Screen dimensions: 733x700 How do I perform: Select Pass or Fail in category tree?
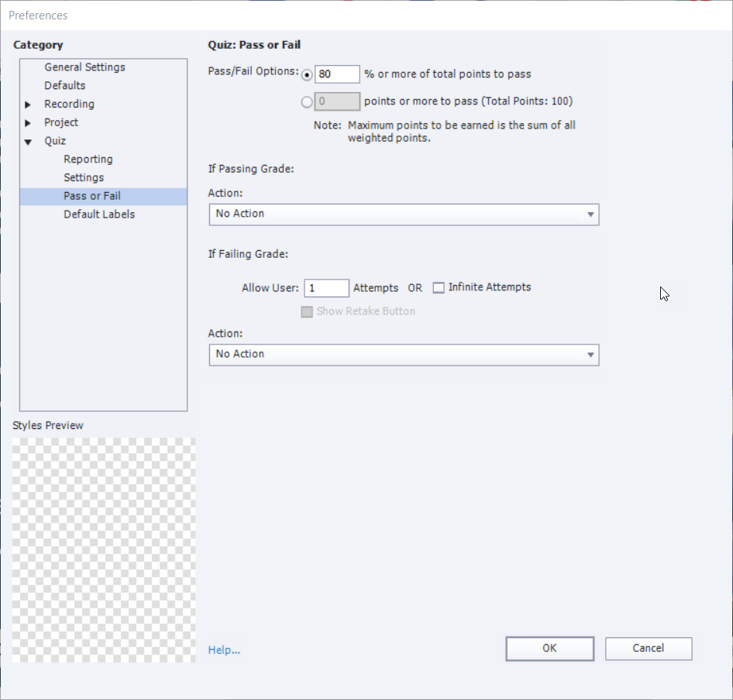click(x=103, y=196)
